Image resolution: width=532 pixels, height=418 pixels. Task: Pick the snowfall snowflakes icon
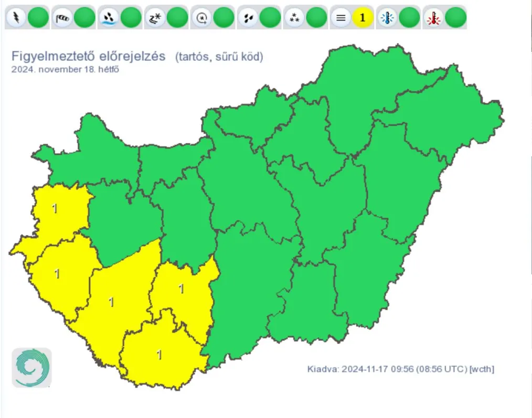(x=248, y=18)
